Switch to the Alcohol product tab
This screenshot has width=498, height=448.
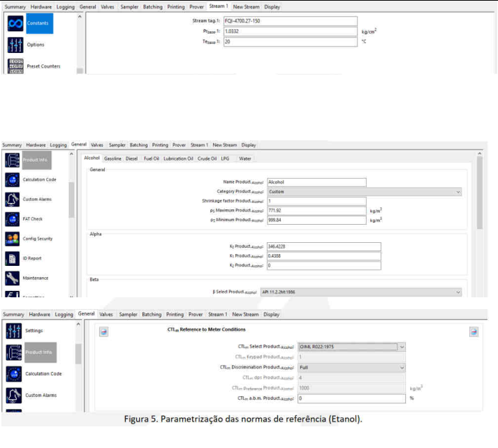coord(91,158)
